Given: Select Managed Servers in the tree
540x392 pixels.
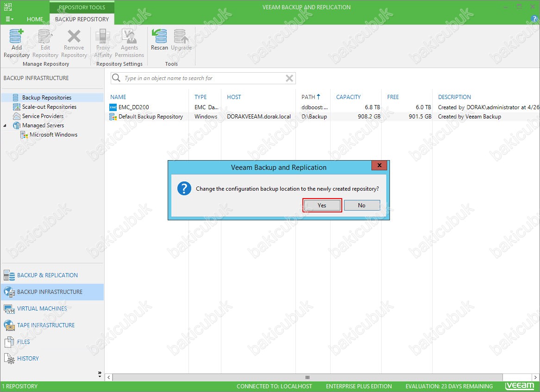Looking at the screenshot, I should tap(43, 125).
